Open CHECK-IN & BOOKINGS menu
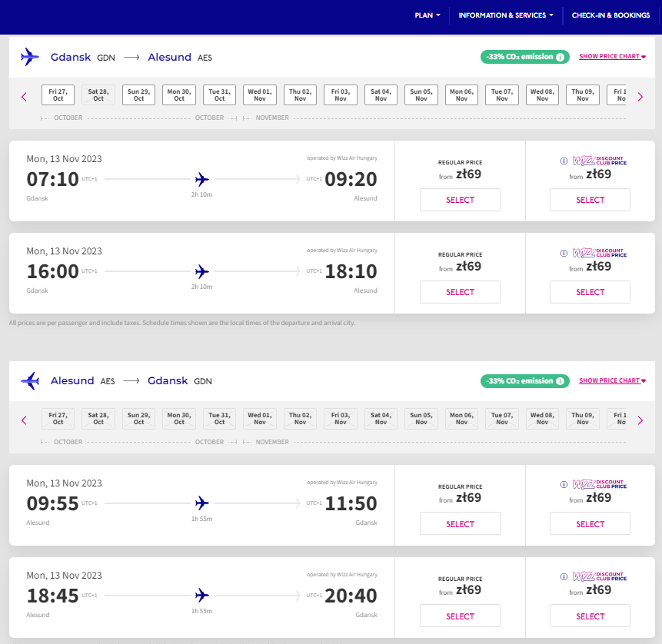662x644 pixels. click(x=610, y=15)
